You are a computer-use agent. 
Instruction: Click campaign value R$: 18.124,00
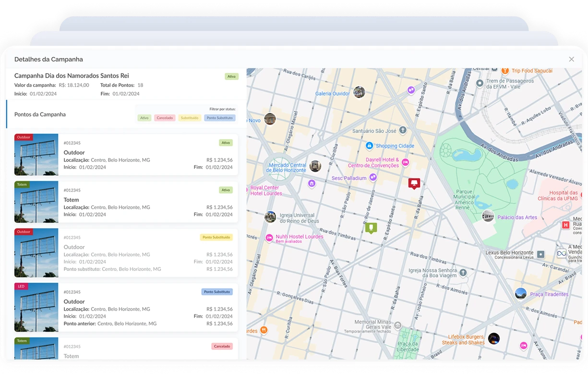74,85
